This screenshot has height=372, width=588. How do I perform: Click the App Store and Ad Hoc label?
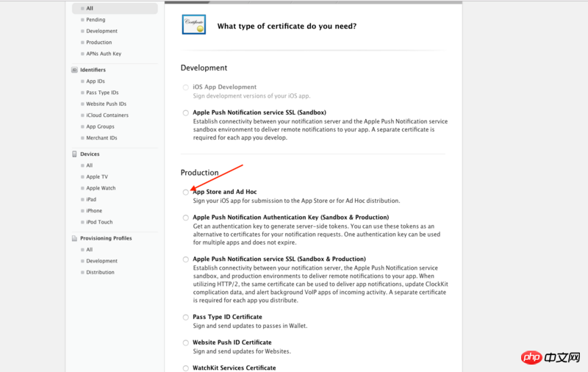[x=225, y=192]
